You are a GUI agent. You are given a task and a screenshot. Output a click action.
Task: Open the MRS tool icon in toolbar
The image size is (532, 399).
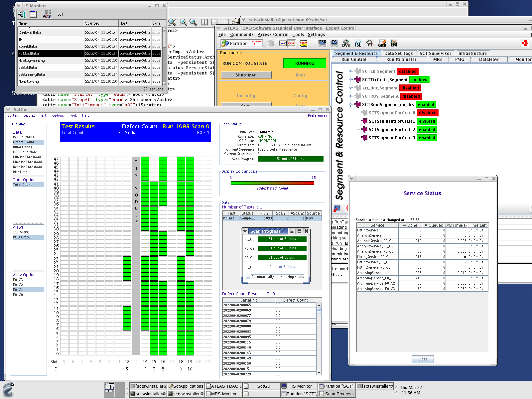(322, 43)
